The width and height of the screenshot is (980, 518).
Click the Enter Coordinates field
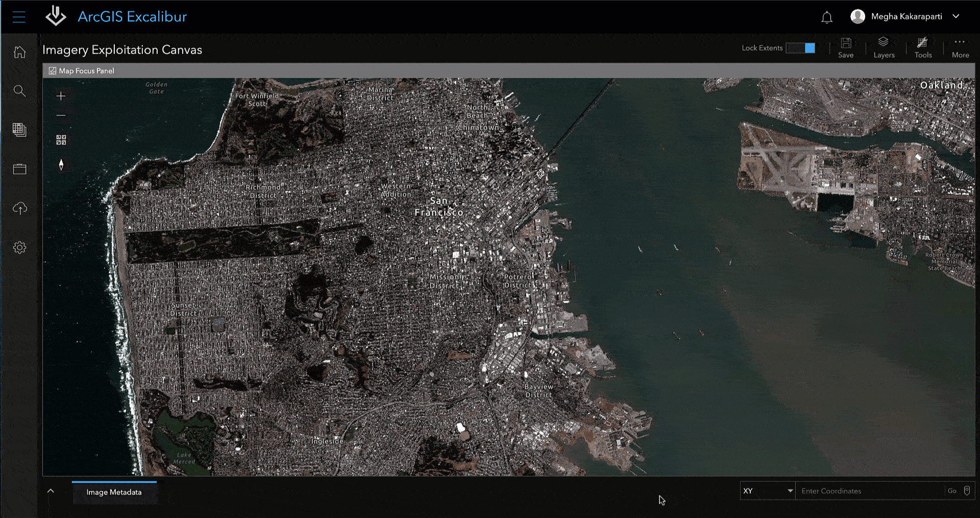pyautogui.click(x=870, y=491)
